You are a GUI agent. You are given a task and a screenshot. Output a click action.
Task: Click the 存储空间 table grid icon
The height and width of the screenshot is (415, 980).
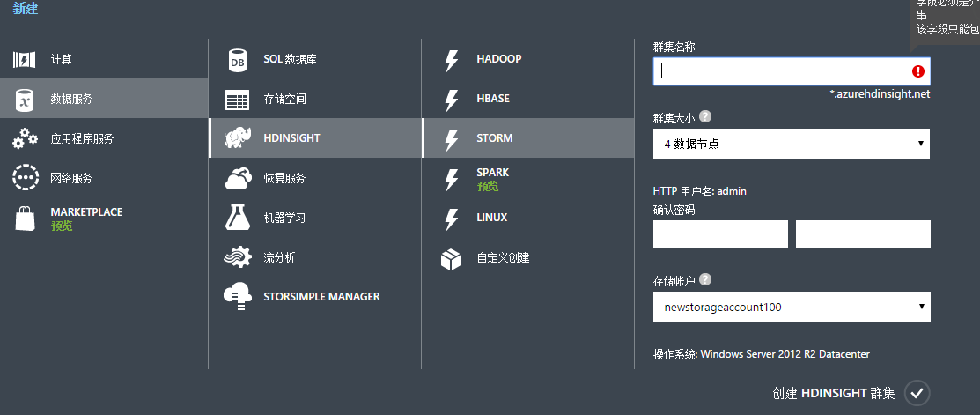[x=238, y=100]
